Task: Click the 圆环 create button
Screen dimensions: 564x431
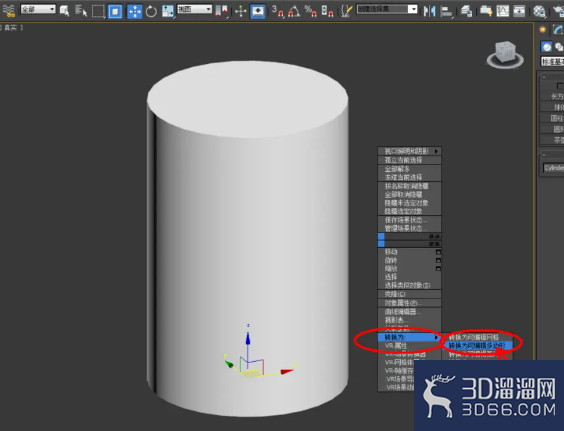Action: pyautogui.click(x=553, y=129)
